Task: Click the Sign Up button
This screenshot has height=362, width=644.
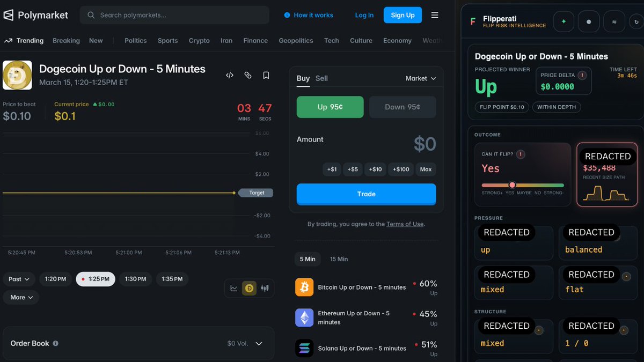Action: click(x=402, y=15)
